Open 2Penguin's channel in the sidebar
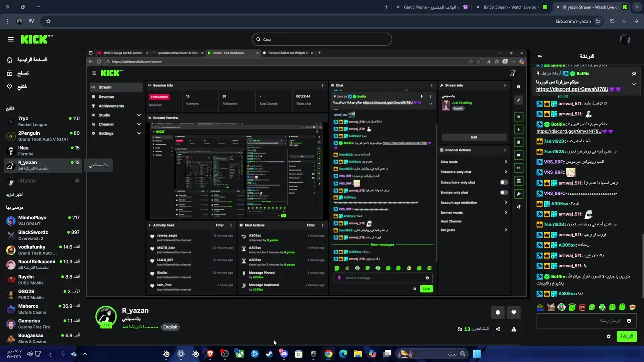This screenshot has width=644, height=362. [x=42, y=136]
